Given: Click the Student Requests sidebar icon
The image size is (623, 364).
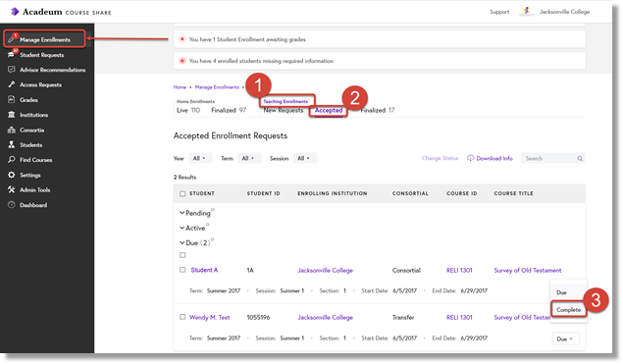Looking at the screenshot, I should tap(11, 54).
